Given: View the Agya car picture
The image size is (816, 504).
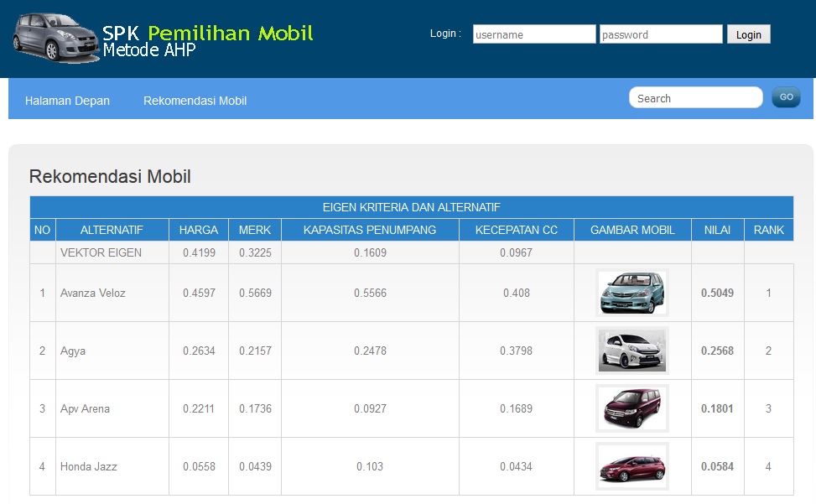Looking at the screenshot, I should pos(631,350).
